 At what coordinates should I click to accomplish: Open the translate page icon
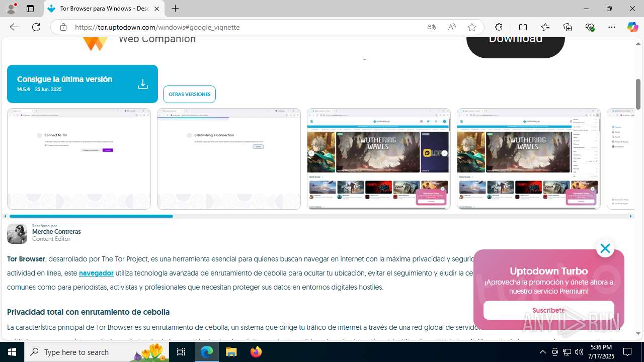[432, 27]
